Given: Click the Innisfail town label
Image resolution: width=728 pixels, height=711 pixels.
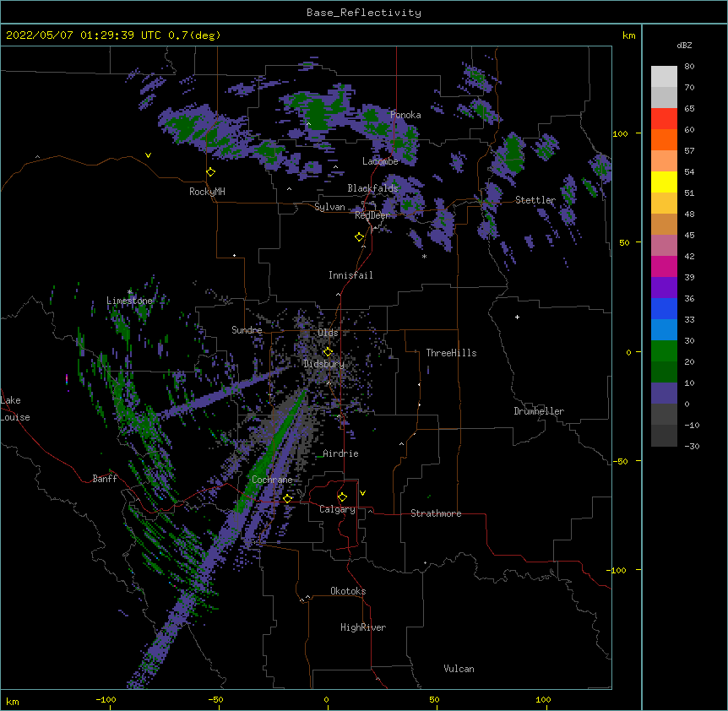Looking at the screenshot, I should click(x=350, y=275).
